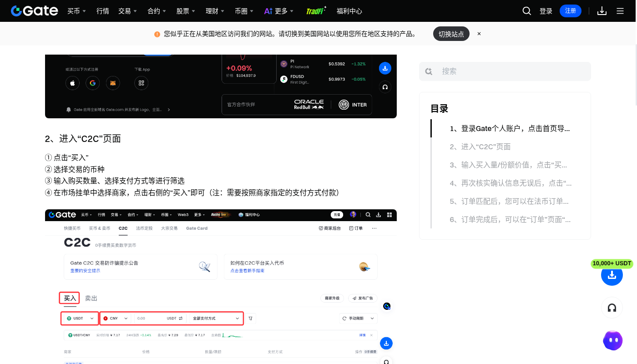Expand the 合约 dropdown menu
637x364 pixels.
point(157,11)
